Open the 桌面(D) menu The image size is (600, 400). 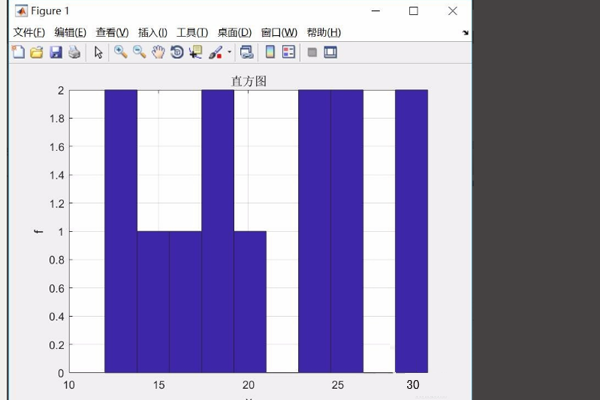(235, 33)
